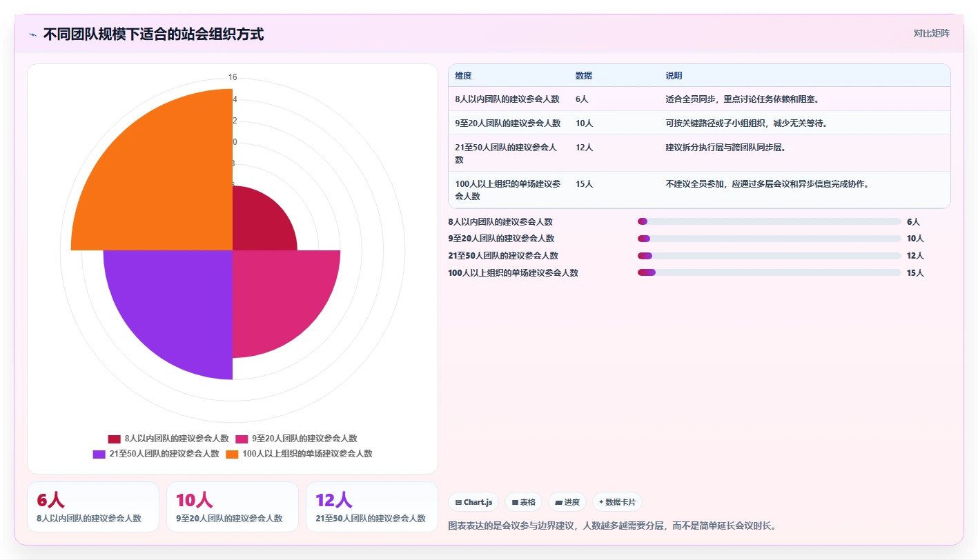This screenshot has height=560, width=978.
Task: Click the 15人 value in the table
Action: (x=584, y=184)
